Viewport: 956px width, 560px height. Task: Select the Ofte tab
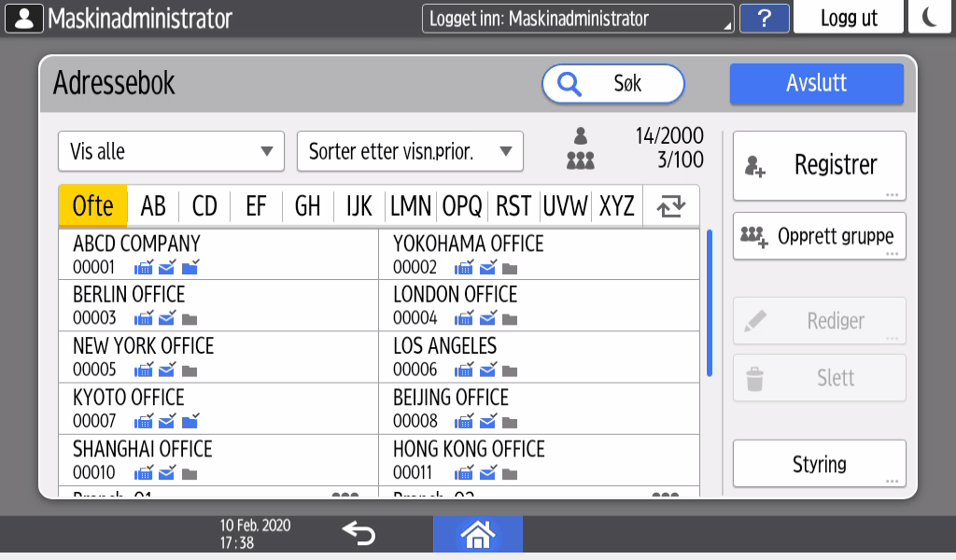pos(92,206)
